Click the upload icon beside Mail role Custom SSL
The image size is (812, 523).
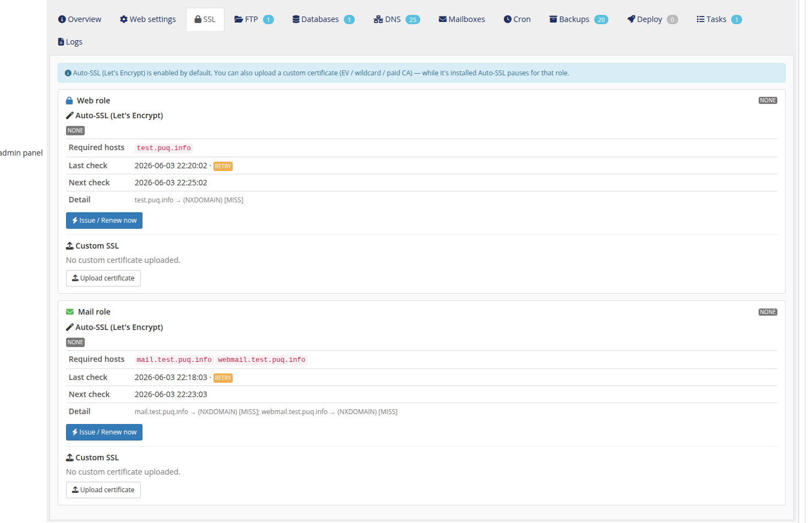point(70,458)
